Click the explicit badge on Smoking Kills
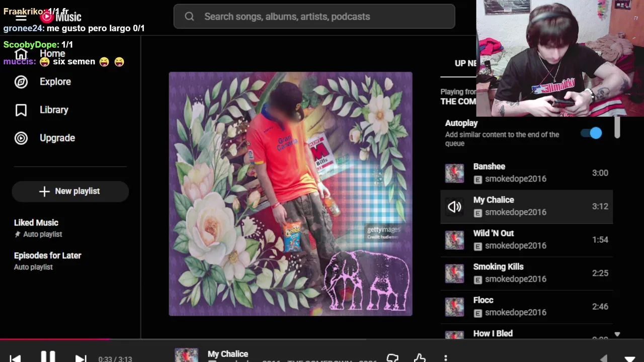Image resolution: width=644 pixels, height=362 pixels. [x=477, y=280]
